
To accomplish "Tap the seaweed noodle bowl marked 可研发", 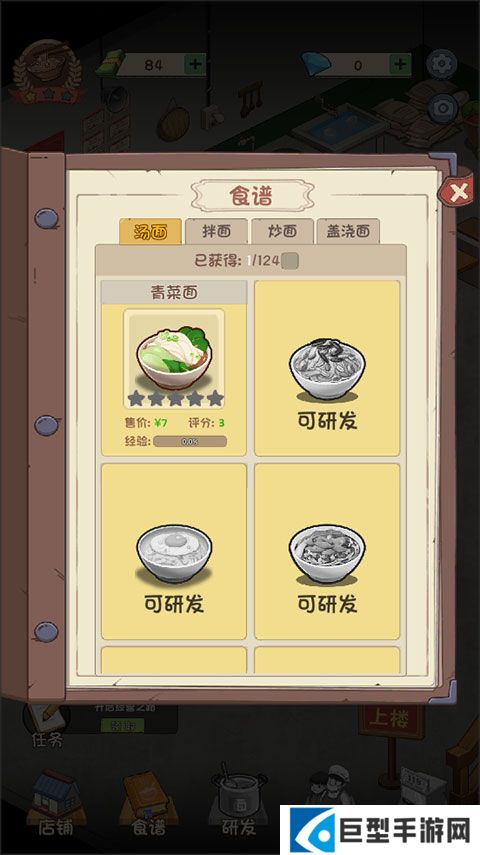I will tap(327, 368).
